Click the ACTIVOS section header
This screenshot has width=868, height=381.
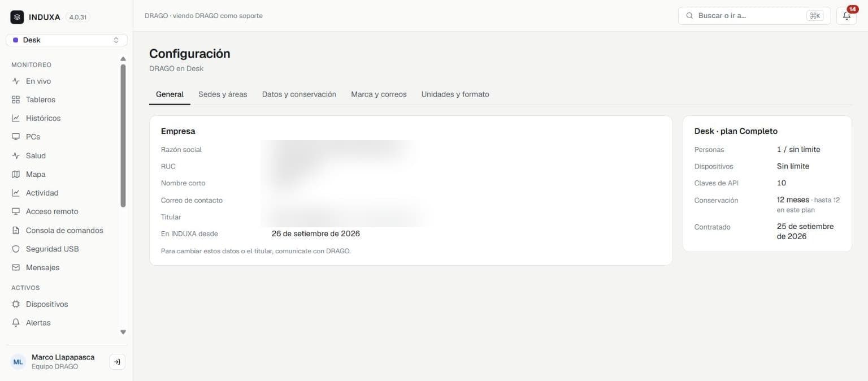(x=25, y=288)
